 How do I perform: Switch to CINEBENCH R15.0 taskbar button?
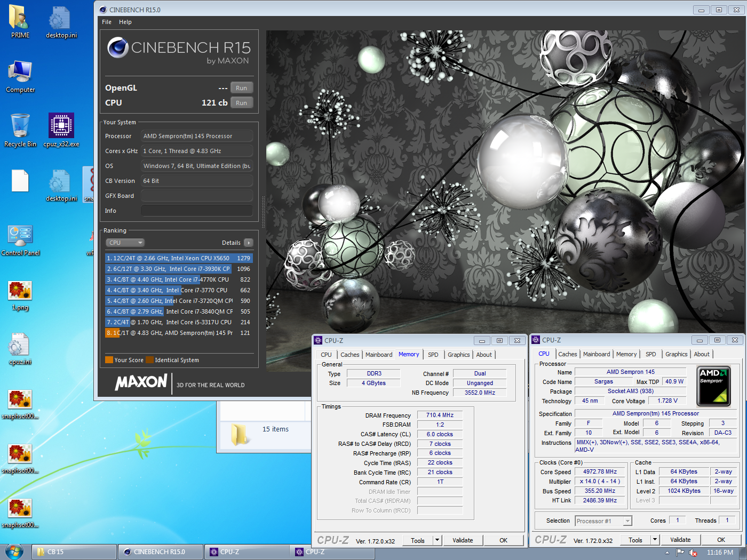(160, 552)
